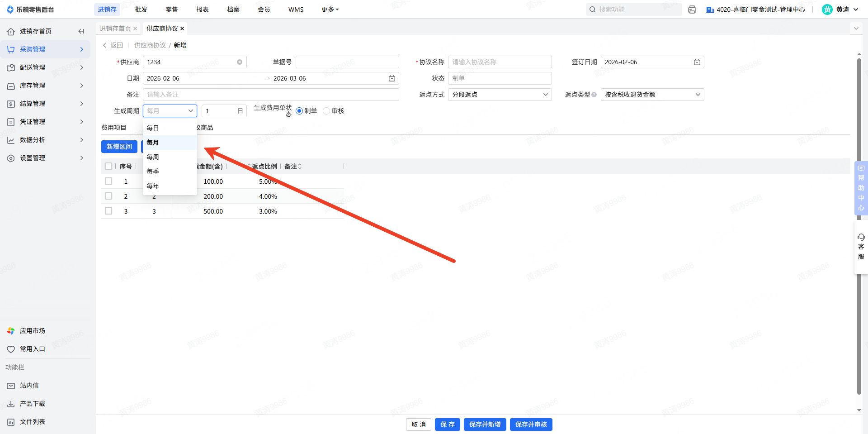This screenshot has height=434, width=868.
Task: Click the 文件列表 icon
Action: (11, 422)
